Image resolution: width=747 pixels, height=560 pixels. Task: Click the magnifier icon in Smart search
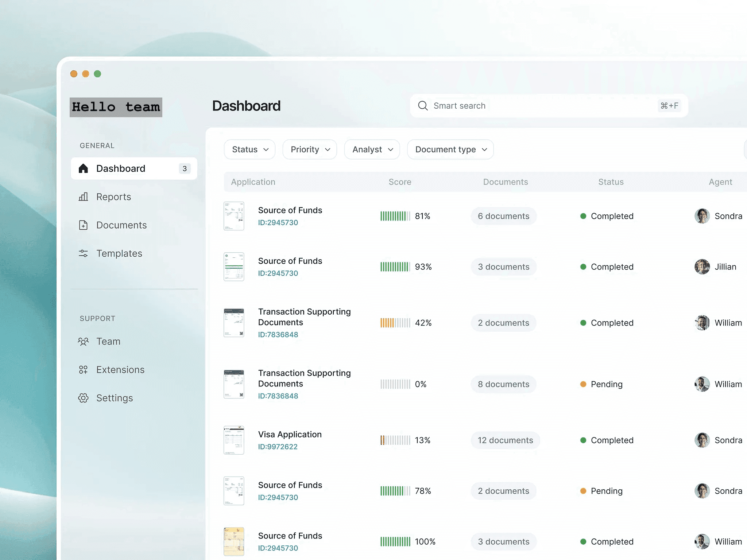tap(423, 106)
